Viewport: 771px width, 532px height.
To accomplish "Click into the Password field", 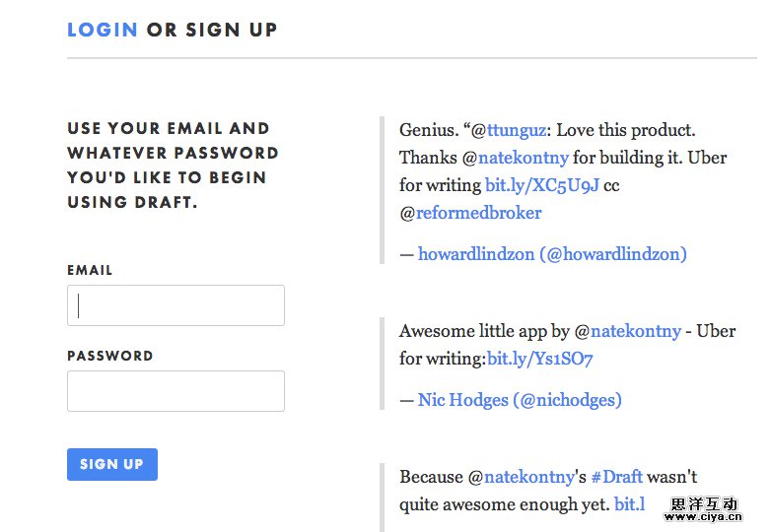I will [175, 391].
